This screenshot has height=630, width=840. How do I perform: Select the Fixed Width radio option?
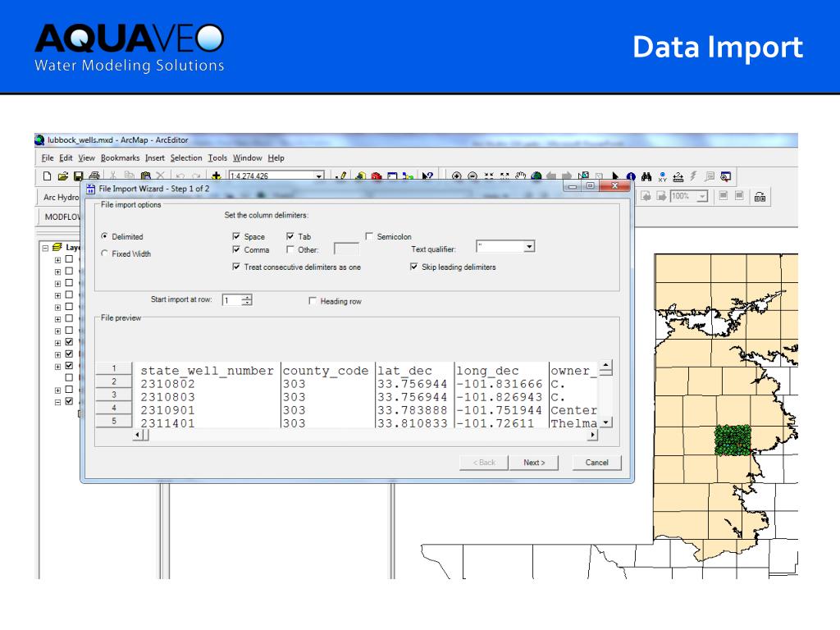pos(104,253)
